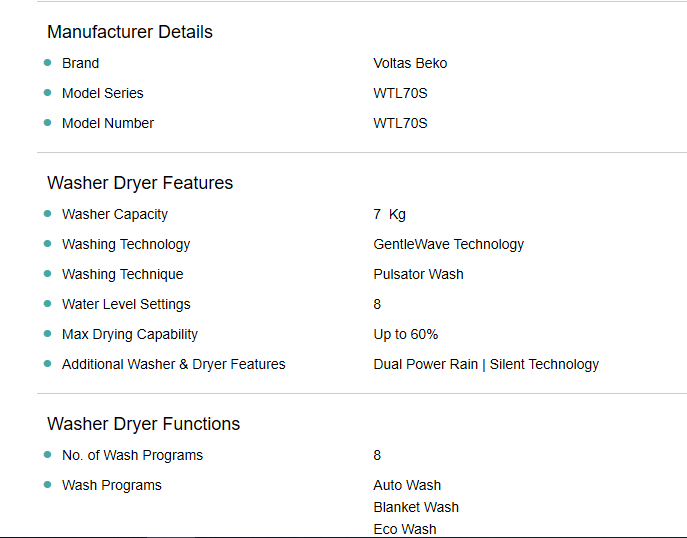This screenshot has height=538, width=687.
Task: Click Additional Washer & Dryer Features label
Action: click(174, 365)
